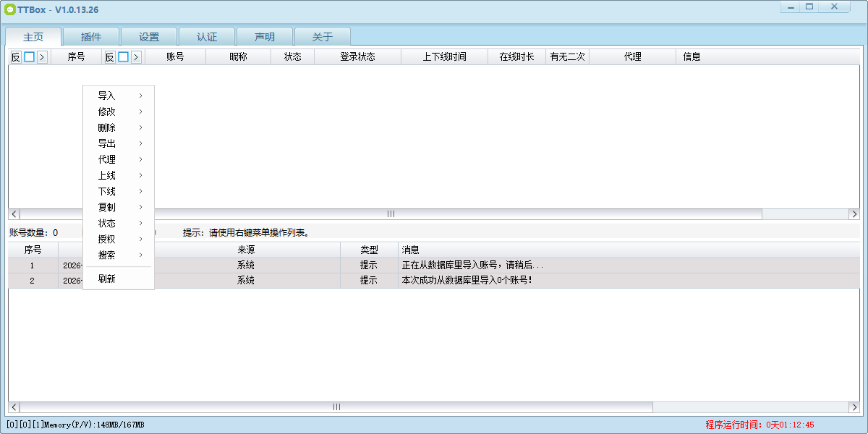Screen dimensions: 868x434
Task: Click the arrow icon beside first checkbox
Action: pos(42,57)
